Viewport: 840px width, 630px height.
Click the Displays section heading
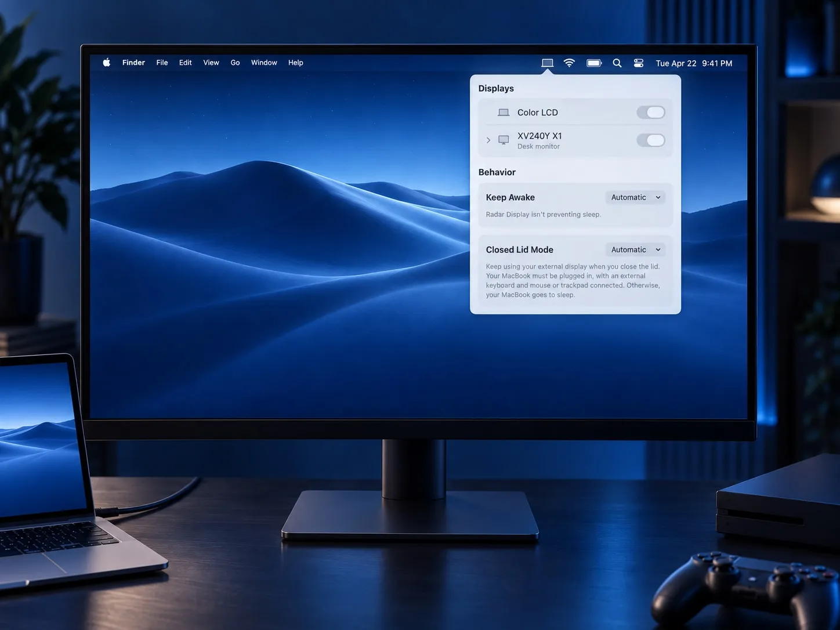496,88
